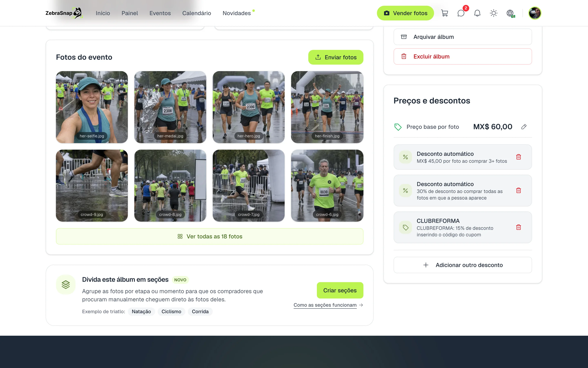
Task: Open crowd-9.jpg photo thumbnail
Action: click(x=92, y=186)
